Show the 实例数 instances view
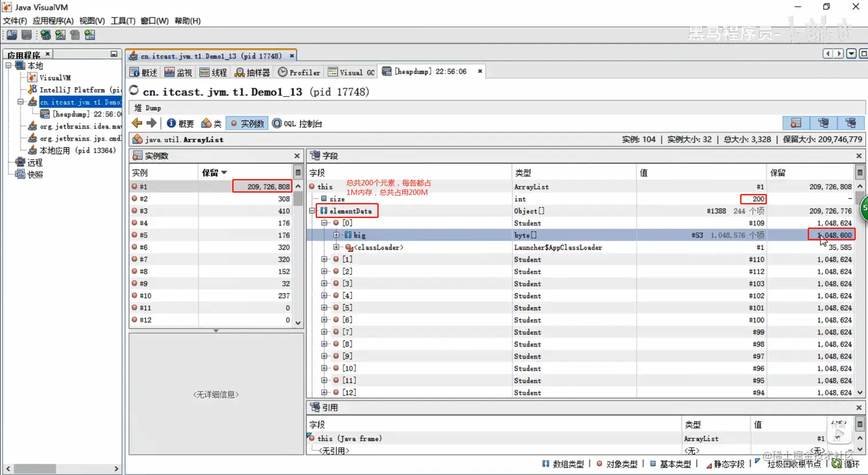Image resolution: width=868 pixels, height=475 pixels. click(x=247, y=123)
